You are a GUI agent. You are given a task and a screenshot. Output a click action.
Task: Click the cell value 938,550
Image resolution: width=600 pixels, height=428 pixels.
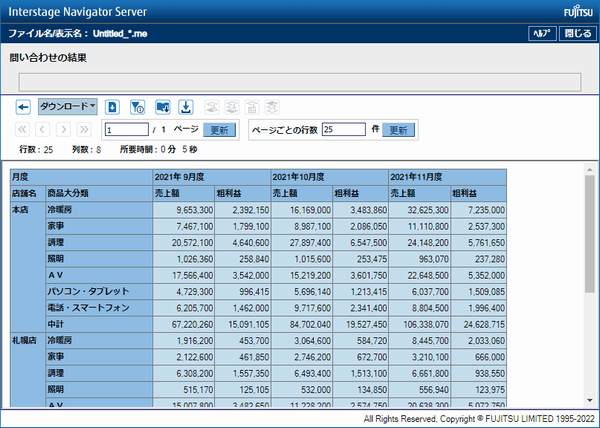pos(478,373)
